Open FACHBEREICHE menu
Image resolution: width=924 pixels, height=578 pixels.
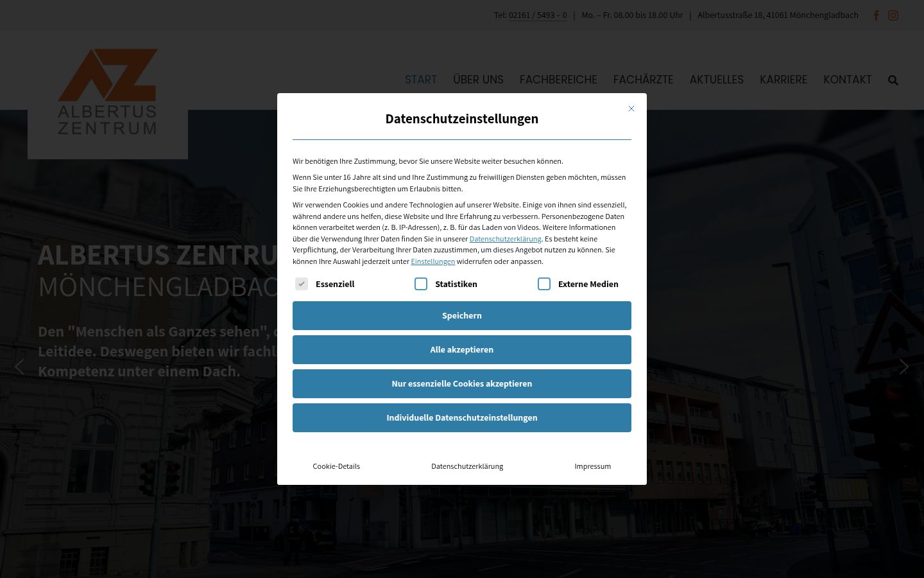pos(558,80)
